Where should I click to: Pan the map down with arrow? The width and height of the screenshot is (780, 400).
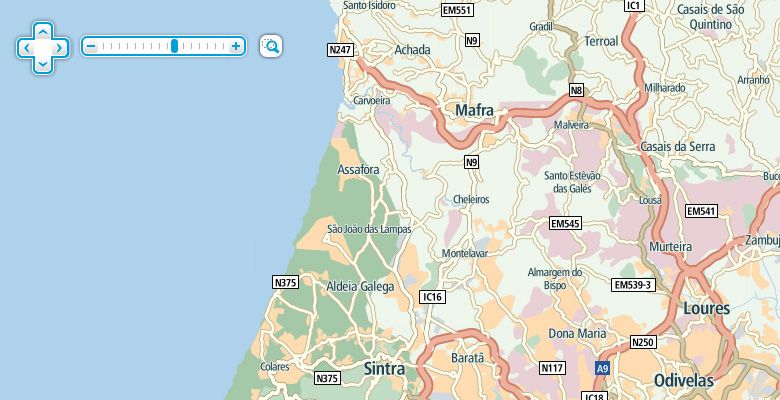(43, 64)
